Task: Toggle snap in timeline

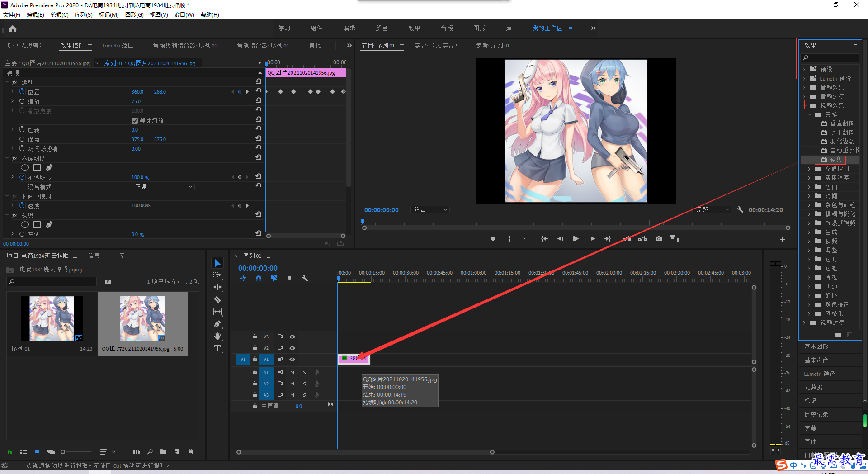Action: (x=259, y=278)
